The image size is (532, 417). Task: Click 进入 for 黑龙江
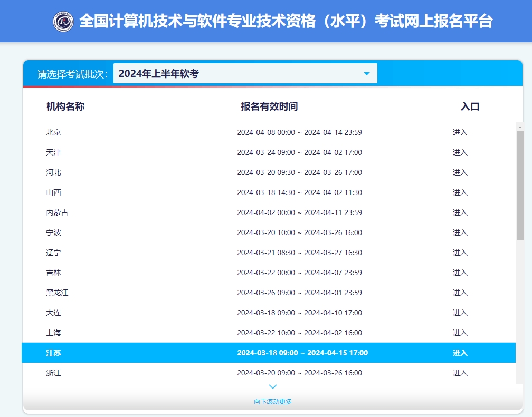click(460, 292)
